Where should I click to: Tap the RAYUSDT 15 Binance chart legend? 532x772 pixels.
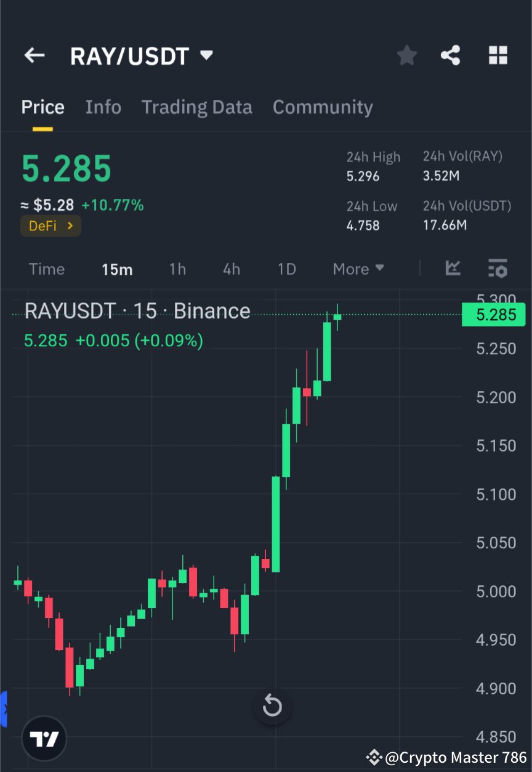[137, 311]
